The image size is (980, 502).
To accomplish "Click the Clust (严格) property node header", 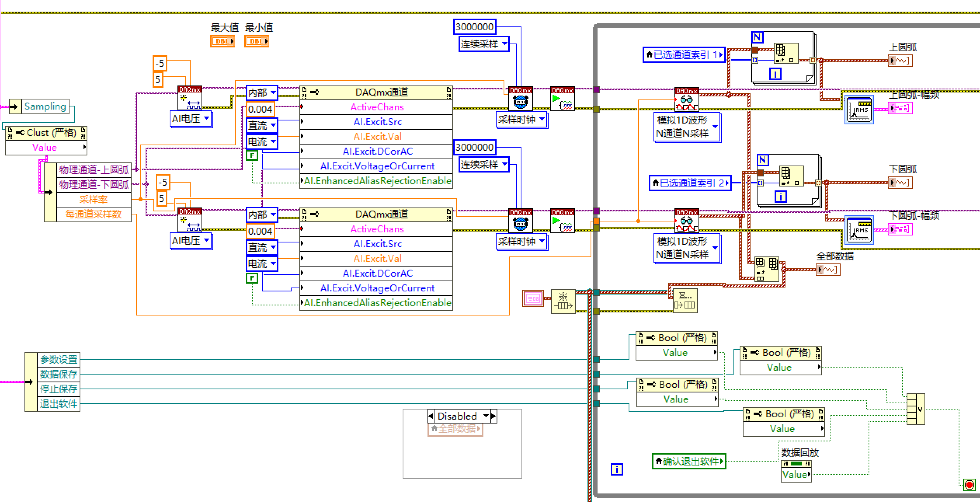I will [46, 133].
